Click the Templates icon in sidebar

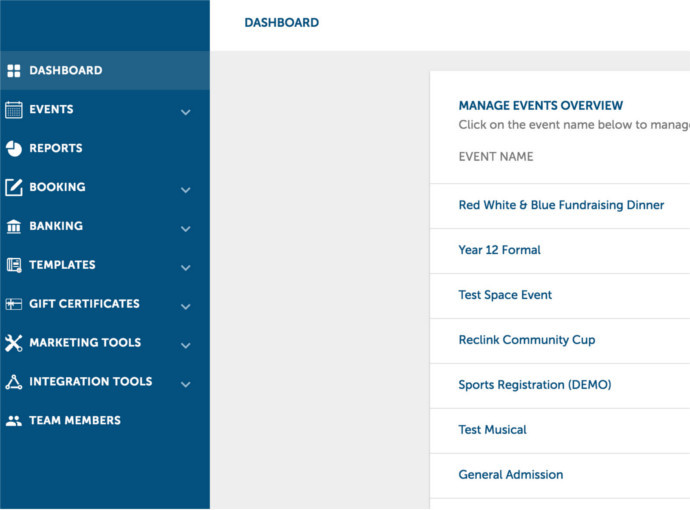(x=14, y=266)
